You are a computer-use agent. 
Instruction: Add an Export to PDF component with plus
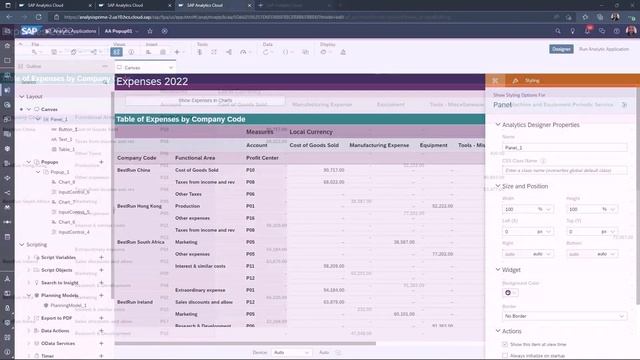pos(101,318)
